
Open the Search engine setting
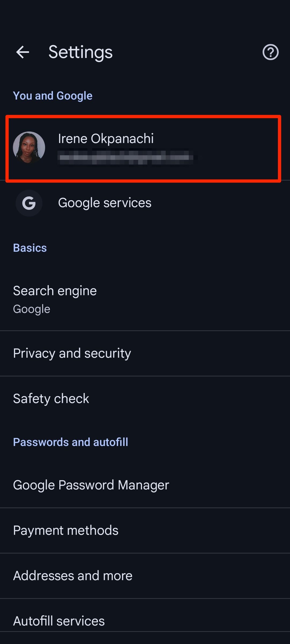[x=55, y=291]
